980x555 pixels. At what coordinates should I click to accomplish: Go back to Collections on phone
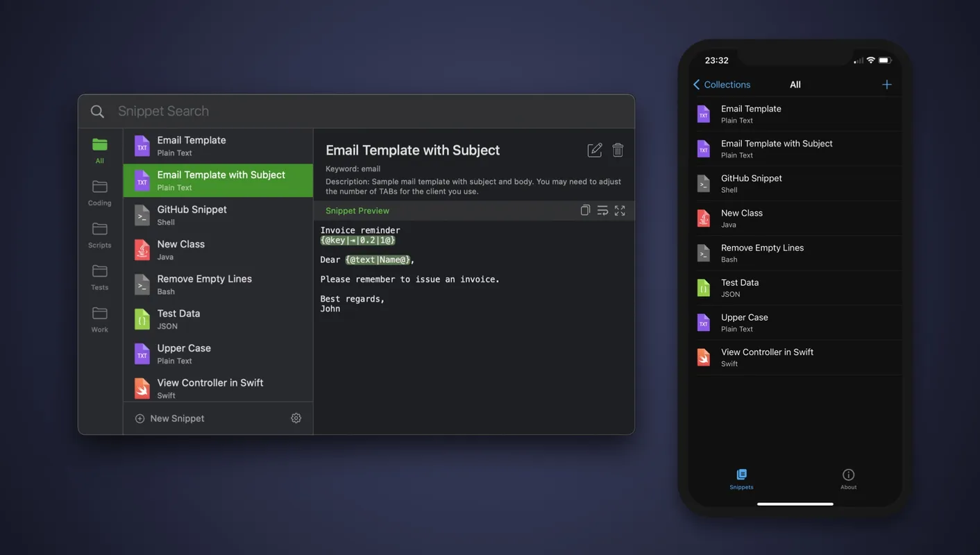(722, 85)
